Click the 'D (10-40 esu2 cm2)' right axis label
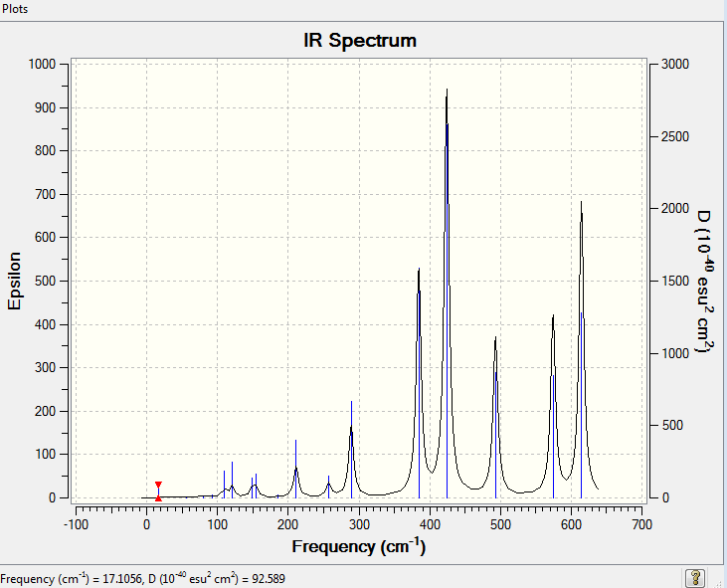This screenshot has width=727, height=588. point(704,281)
